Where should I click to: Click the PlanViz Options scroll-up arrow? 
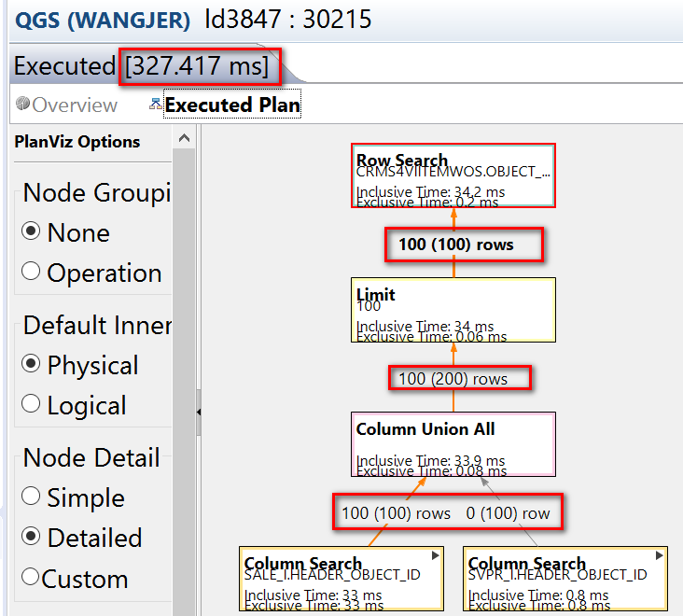point(184,138)
